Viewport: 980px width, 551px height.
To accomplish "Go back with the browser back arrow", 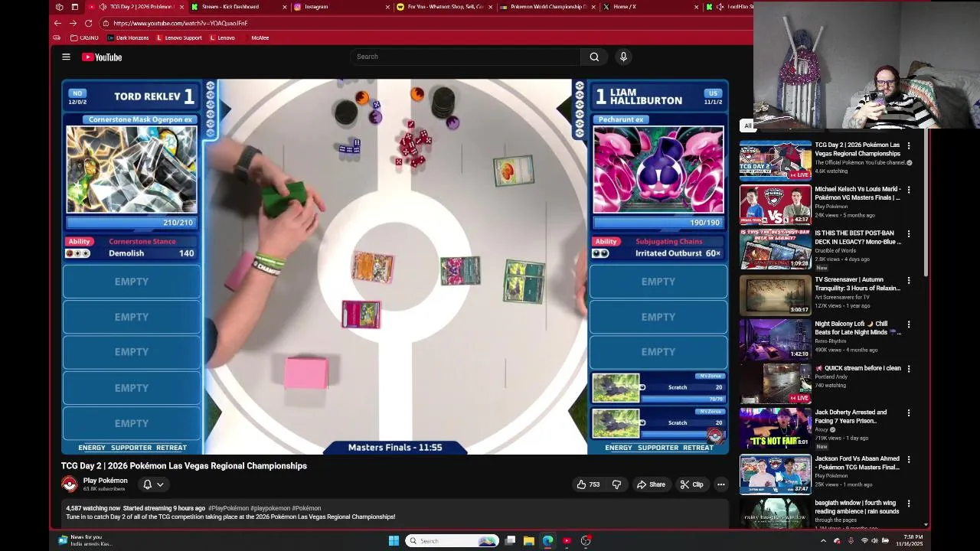I will coord(57,23).
